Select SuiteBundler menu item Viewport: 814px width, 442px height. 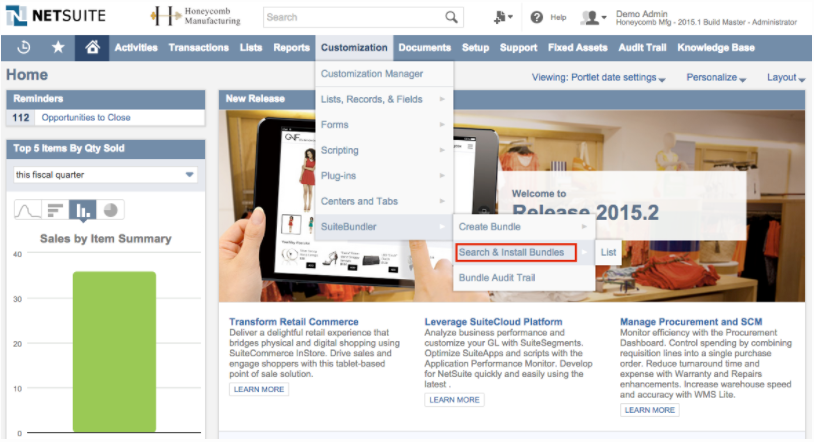click(384, 226)
